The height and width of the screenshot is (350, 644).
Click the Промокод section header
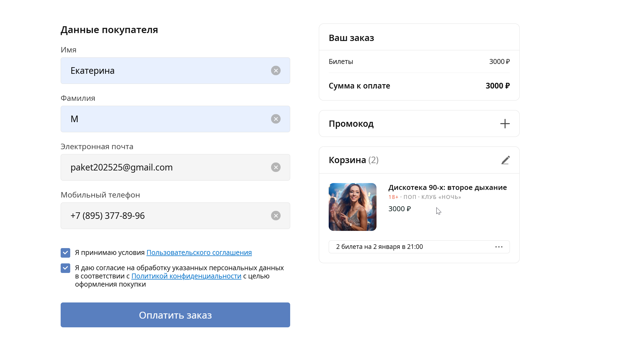click(351, 124)
